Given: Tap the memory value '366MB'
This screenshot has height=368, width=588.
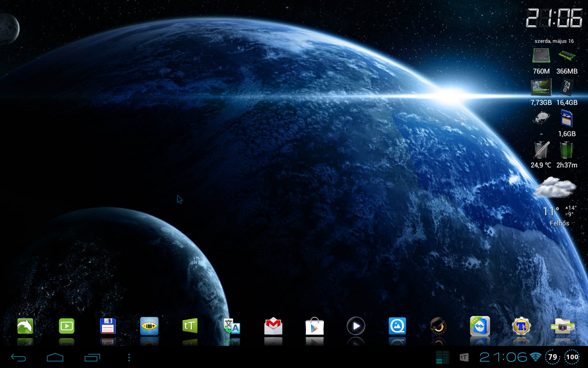Looking at the screenshot, I should pos(567,71).
